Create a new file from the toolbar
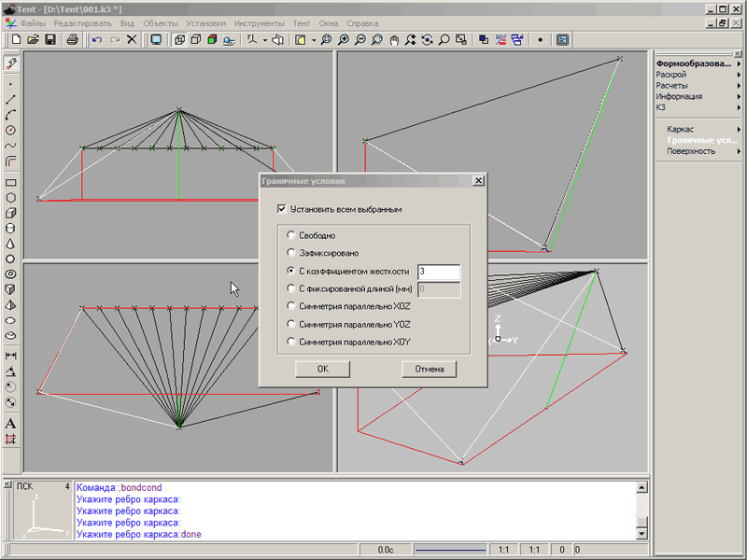 click(x=17, y=39)
